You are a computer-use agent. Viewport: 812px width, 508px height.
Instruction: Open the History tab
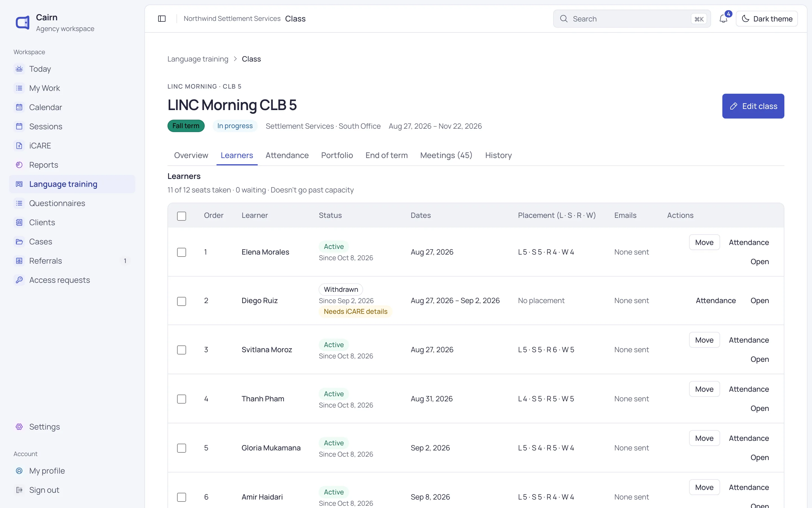pyautogui.click(x=498, y=155)
